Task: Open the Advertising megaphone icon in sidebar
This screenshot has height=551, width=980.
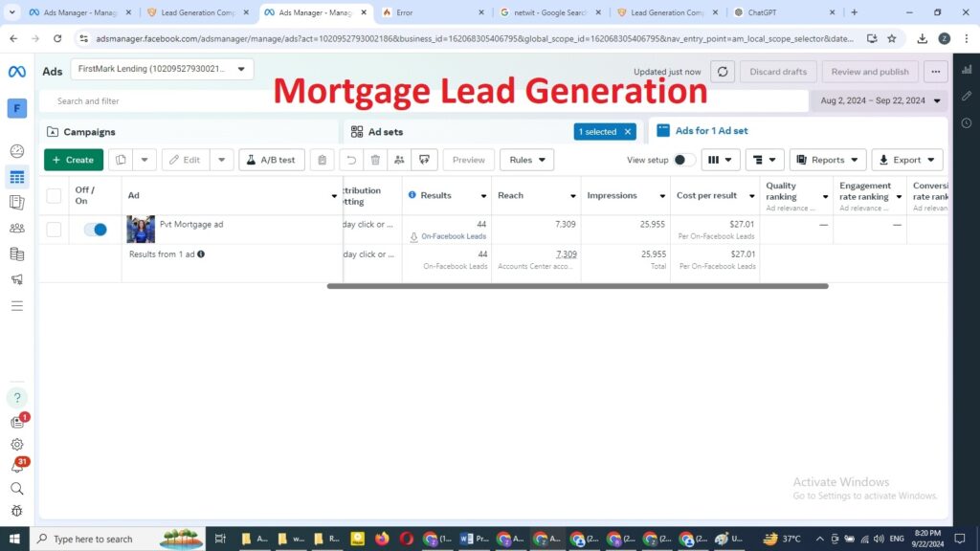Action: 17,279
